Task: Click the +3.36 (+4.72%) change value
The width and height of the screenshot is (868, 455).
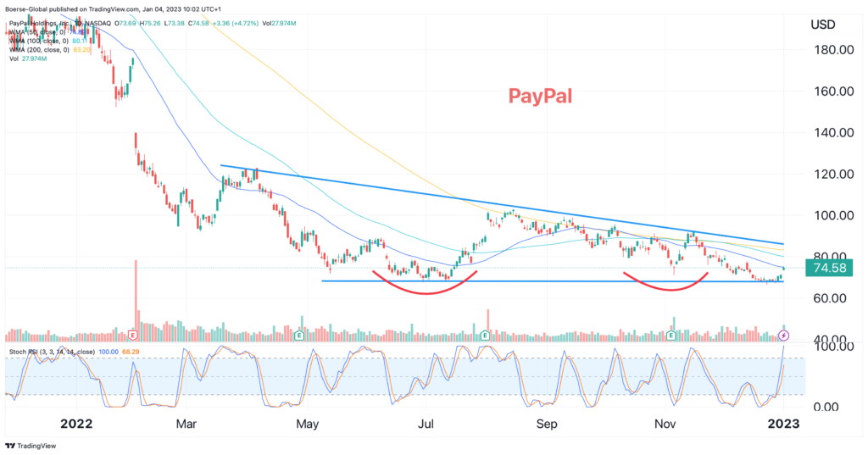Action: 235,23
